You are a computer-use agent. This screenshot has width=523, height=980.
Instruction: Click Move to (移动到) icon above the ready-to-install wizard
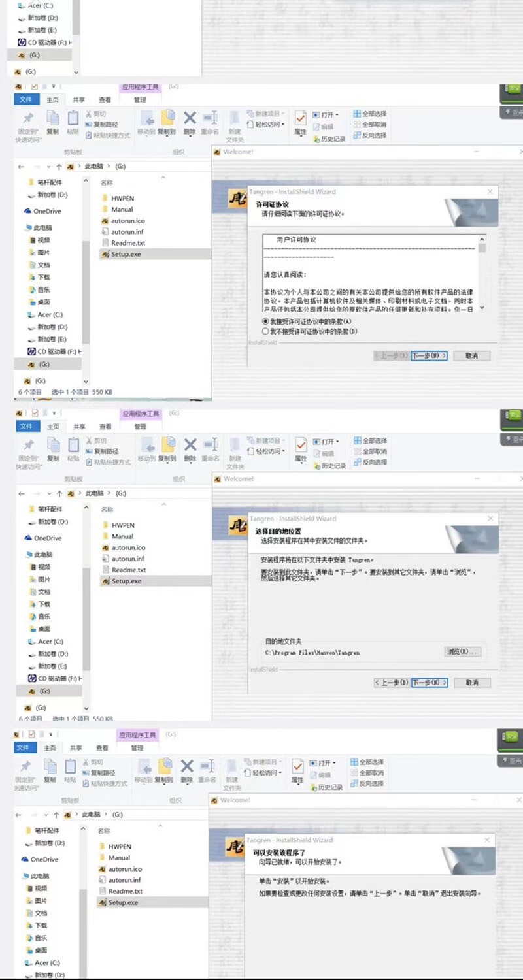point(144,769)
